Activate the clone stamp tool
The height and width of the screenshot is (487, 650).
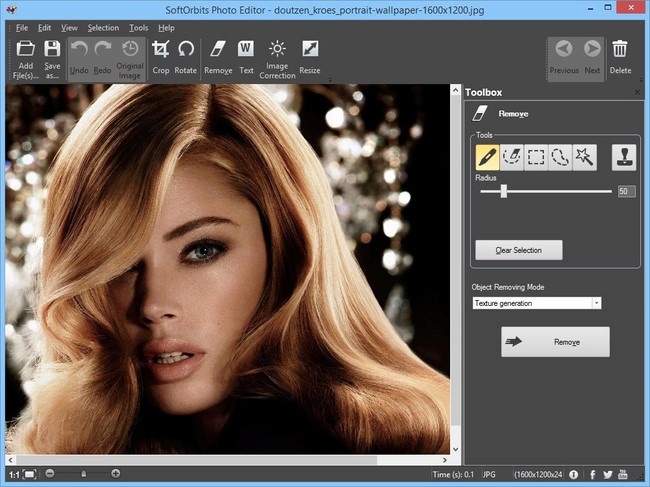click(x=623, y=156)
